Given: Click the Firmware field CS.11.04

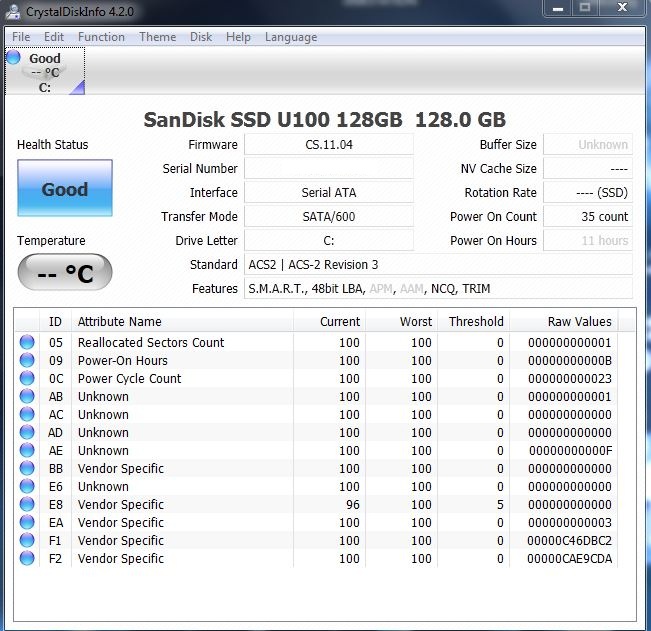Looking at the screenshot, I should tap(329, 144).
